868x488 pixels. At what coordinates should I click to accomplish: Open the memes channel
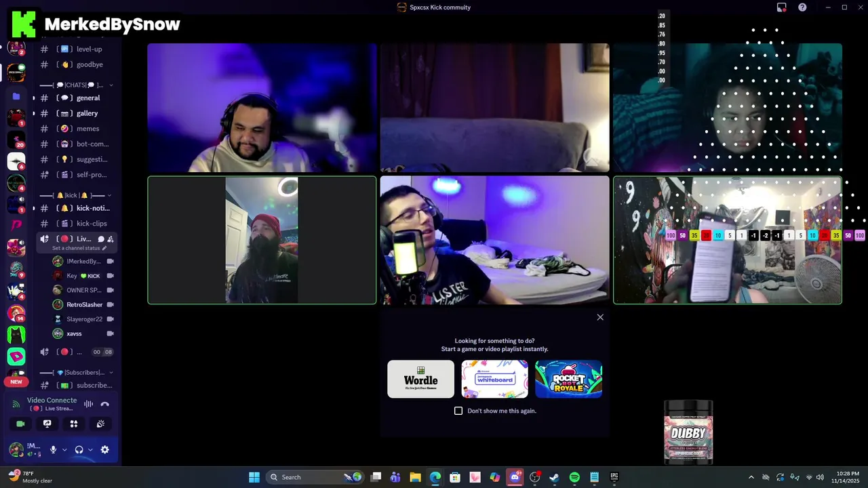(76, 128)
